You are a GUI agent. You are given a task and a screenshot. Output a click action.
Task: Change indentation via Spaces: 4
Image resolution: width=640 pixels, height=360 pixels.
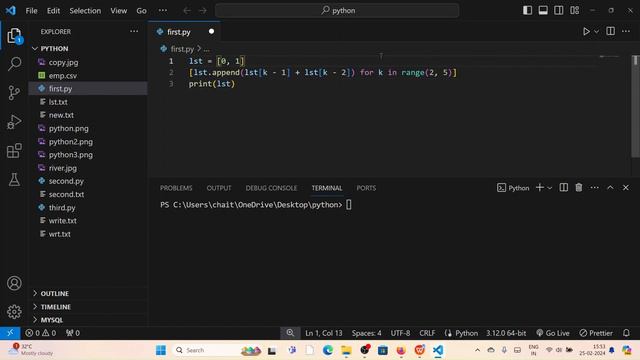(366, 333)
